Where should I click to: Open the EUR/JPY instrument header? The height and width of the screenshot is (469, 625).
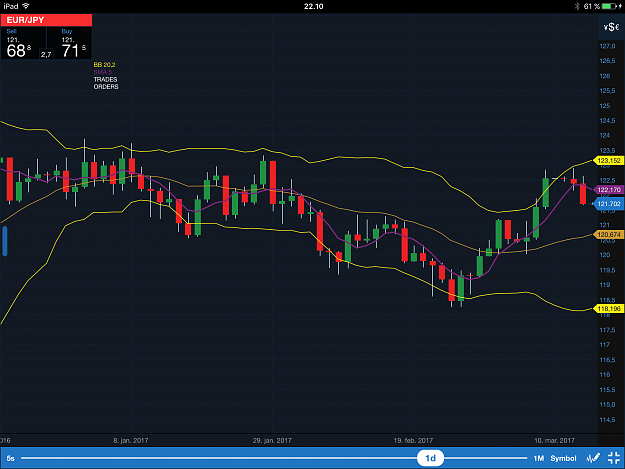tap(46, 20)
